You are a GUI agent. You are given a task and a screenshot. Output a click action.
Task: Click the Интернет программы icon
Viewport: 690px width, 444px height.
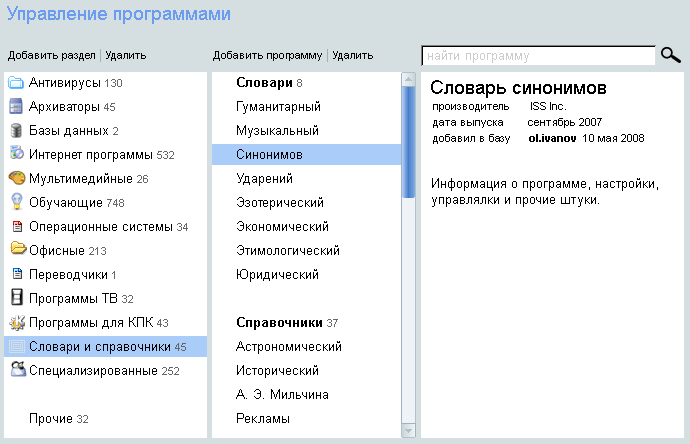click(x=16, y=155)
